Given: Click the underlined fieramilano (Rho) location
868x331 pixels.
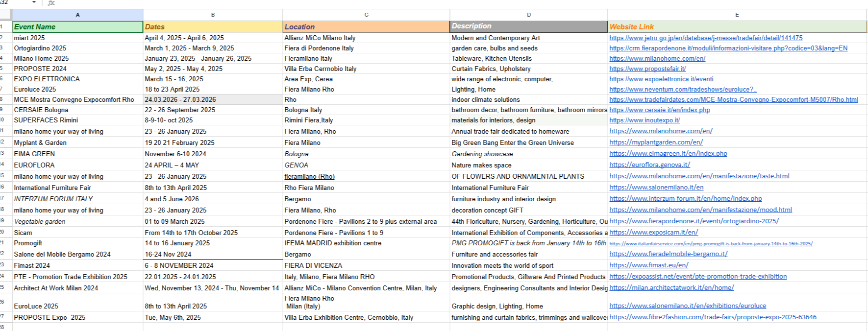Looking at the screenshot, I should pyautogui.click(x=309, y=177).
